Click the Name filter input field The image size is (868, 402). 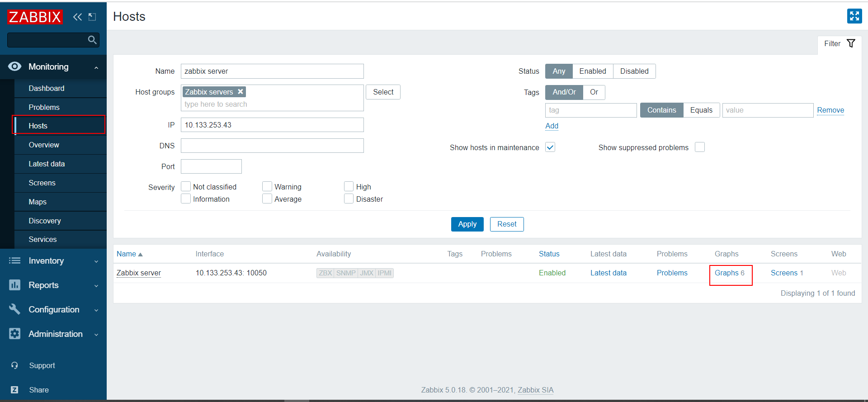pos(272,71)
